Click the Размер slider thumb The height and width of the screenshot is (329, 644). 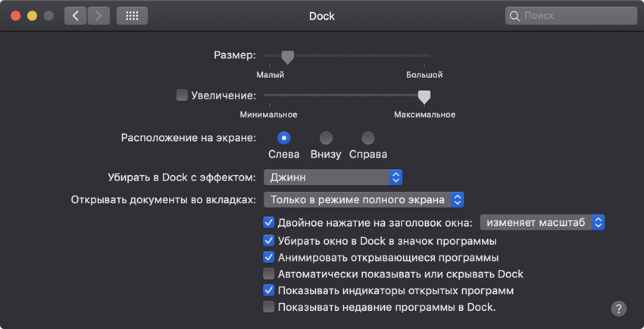pos(287,57)
